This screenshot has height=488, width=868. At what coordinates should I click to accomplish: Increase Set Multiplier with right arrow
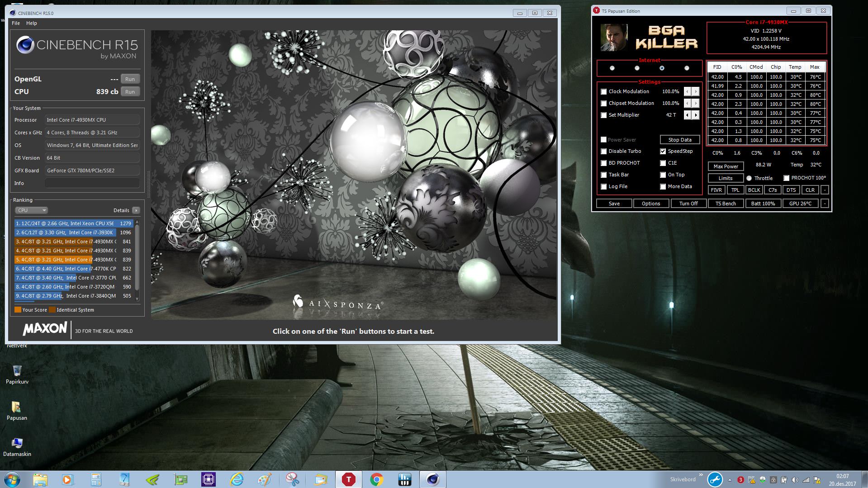(696, 115)
